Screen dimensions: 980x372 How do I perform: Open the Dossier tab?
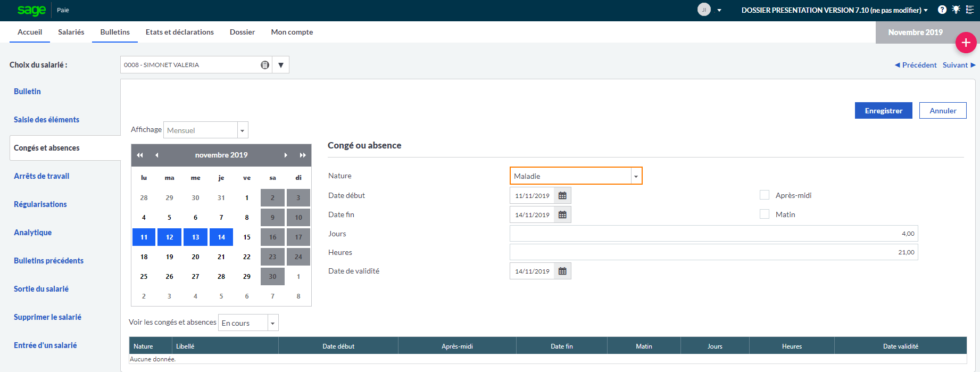pyautogui.click(x=243, y=32)
